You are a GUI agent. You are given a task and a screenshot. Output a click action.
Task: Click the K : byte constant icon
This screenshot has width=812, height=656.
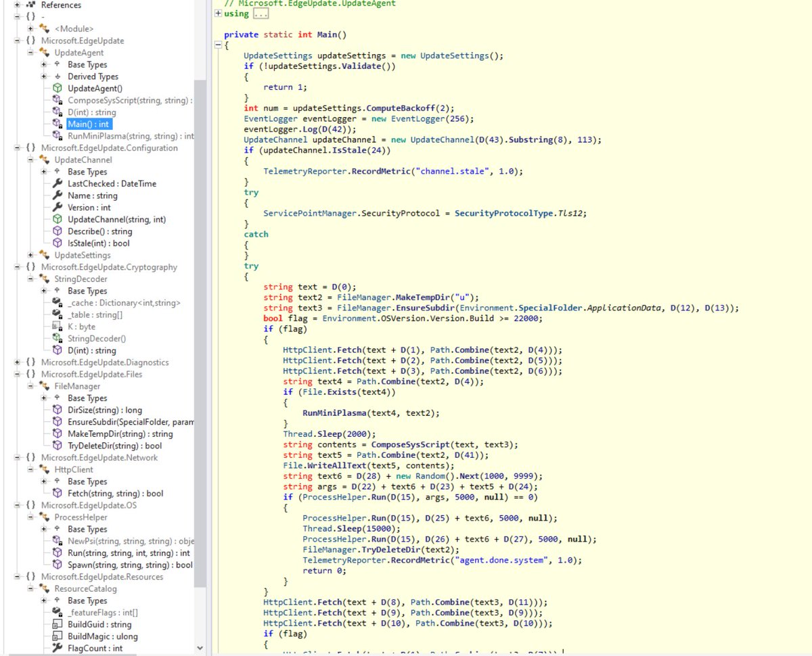58,327
